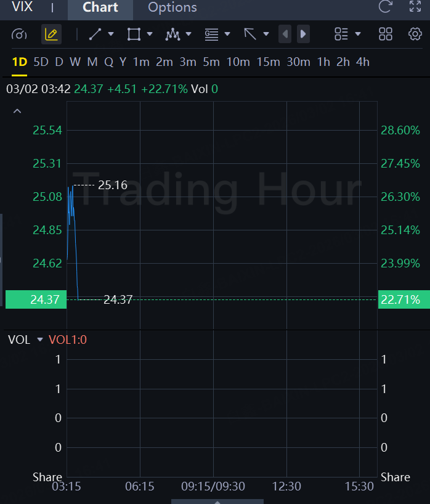Viewport: 430px width, 504px height.
Task: Expand the VOL indicator dropdown
Action: point(40,339)
